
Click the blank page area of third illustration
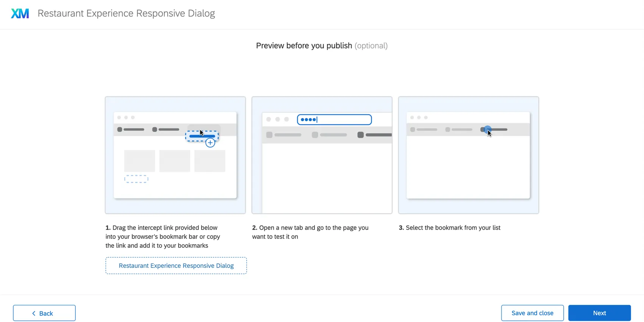(468, 167)
